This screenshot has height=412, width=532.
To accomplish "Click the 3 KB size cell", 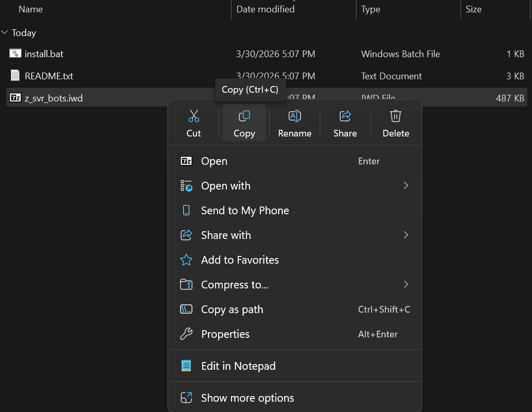I will click(516, 76).
